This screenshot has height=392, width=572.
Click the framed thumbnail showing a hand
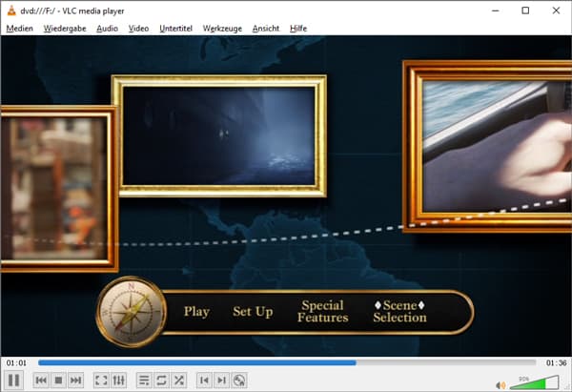[x=487, y=146]
